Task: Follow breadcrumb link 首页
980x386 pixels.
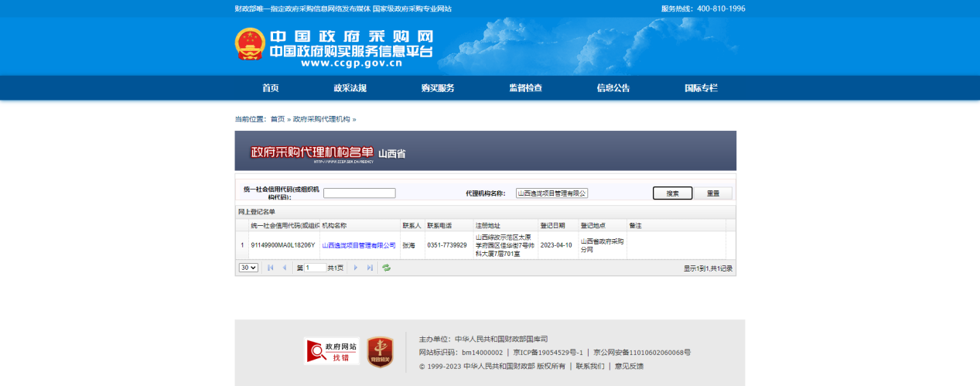Action: click(x=278, y=119)
